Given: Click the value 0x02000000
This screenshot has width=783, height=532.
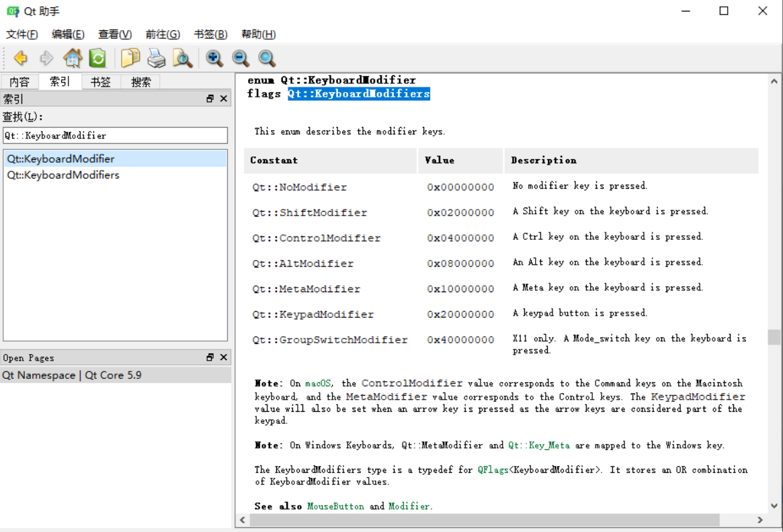Looking at the screenshot, I should point(460,213).
